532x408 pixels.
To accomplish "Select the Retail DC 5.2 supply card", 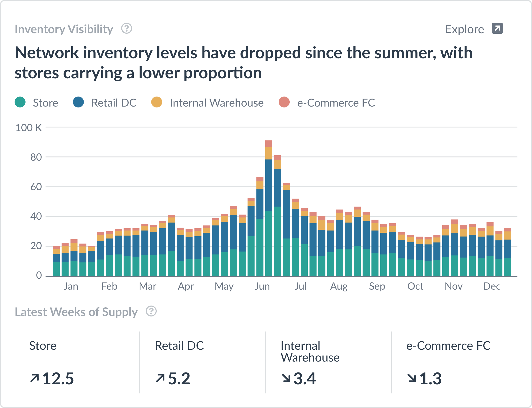I will coord(203,362).
